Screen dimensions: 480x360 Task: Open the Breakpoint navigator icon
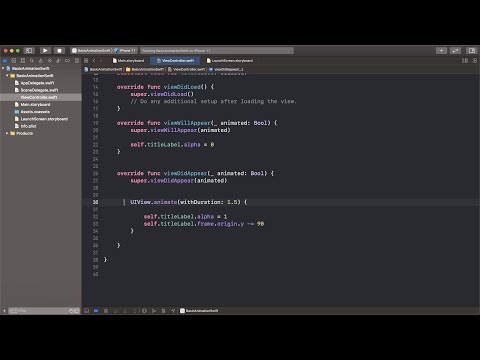tap(68, 61)
